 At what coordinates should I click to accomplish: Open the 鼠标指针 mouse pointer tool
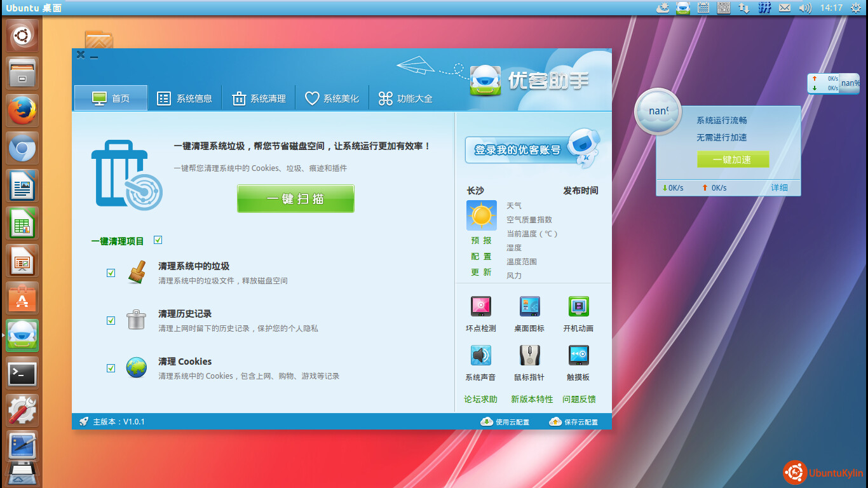tap(529, 355)
